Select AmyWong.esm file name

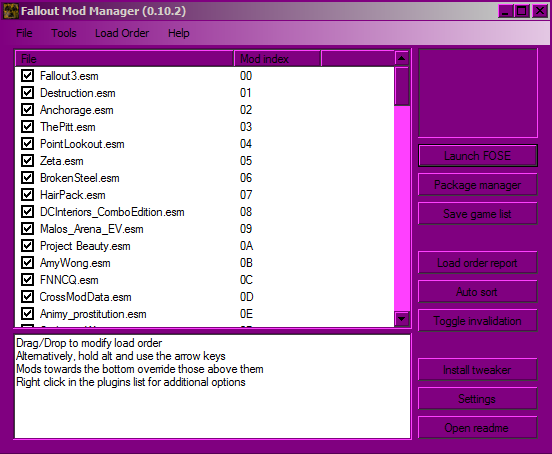(x=75, y=263)
